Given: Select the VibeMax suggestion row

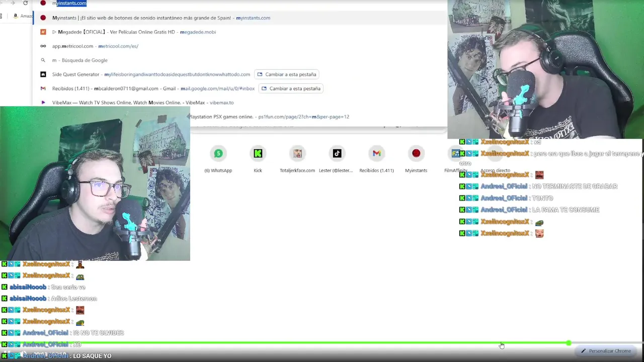Looking at the screenshot, I should [x=240, y=103].
